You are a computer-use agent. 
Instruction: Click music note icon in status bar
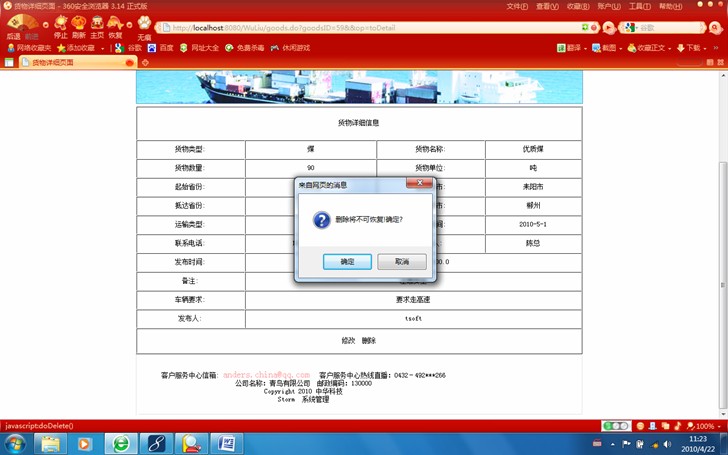[677, 426]
